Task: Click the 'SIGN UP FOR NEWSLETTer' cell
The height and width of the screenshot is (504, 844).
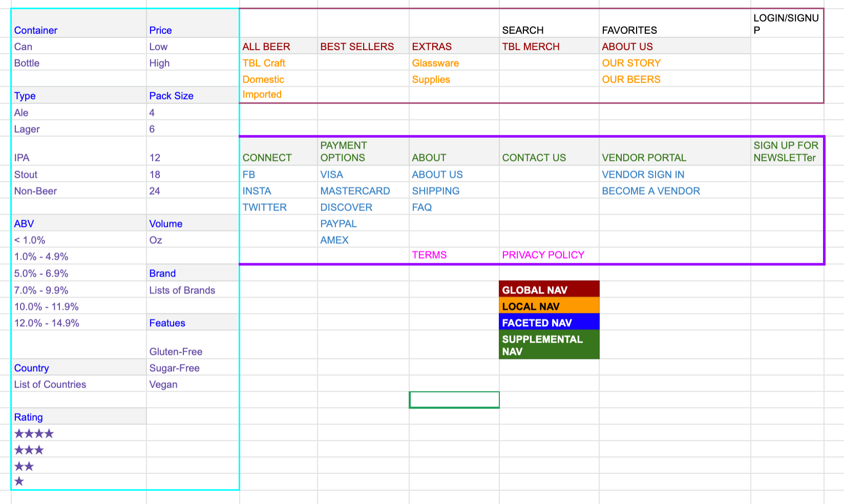Action: coord(787,151)
